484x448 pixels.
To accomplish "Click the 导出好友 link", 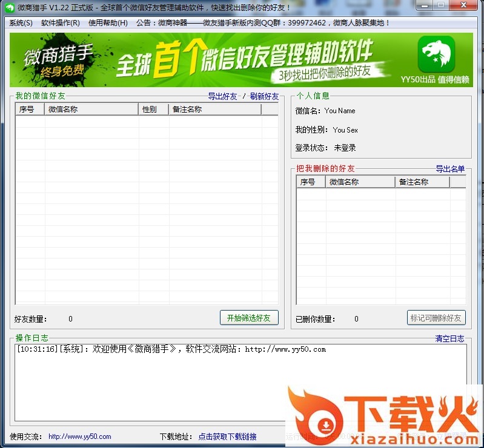I will coord(222,97).
